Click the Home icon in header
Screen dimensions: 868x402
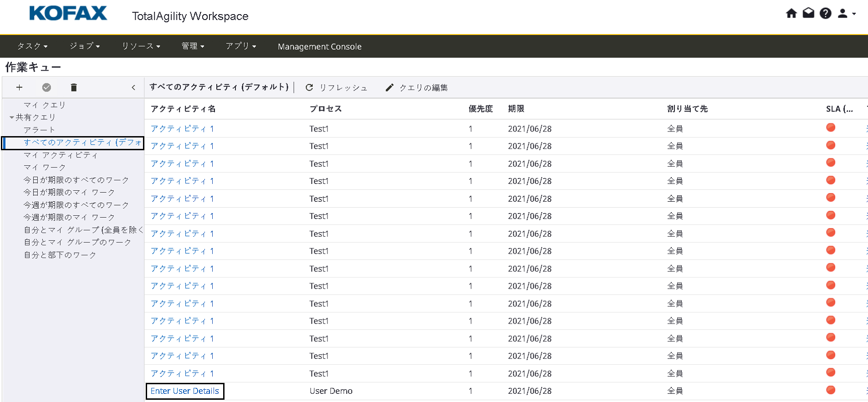click(791, 14)
